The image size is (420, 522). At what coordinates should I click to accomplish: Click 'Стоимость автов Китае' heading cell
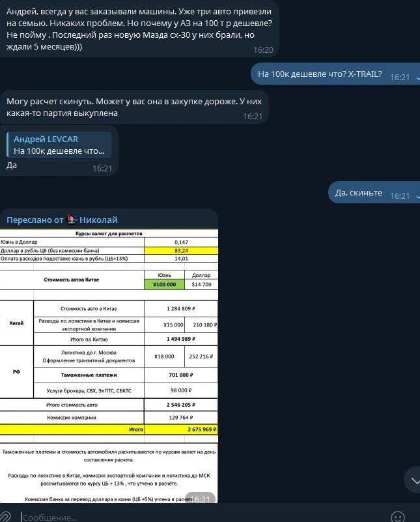coord(72,280)
